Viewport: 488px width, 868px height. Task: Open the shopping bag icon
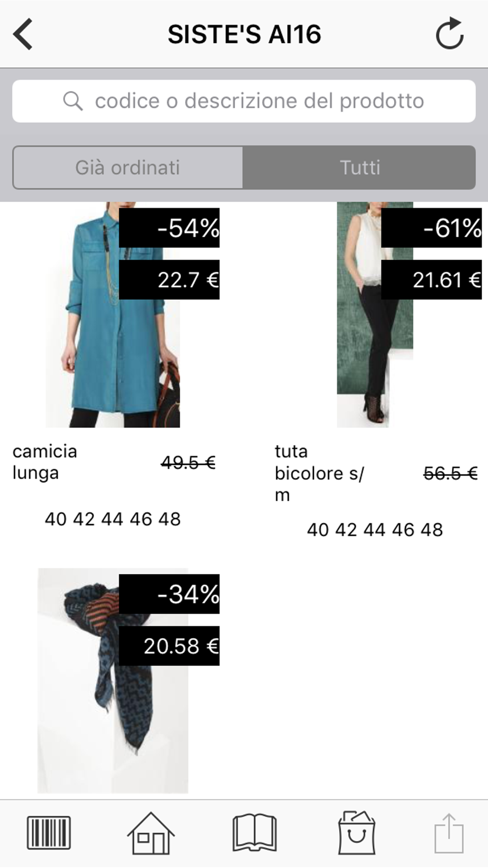pos(357,832)
